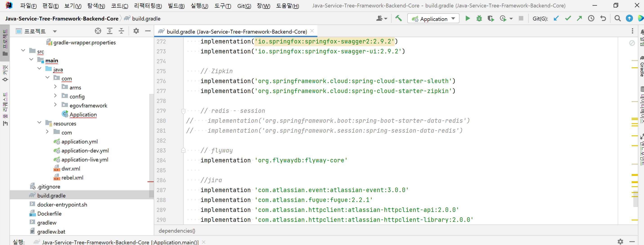This screenshot has width=644, height=245.
Task: Close the build.gradle editor tab
Action: pyautogui.click(x=312, y=31)
